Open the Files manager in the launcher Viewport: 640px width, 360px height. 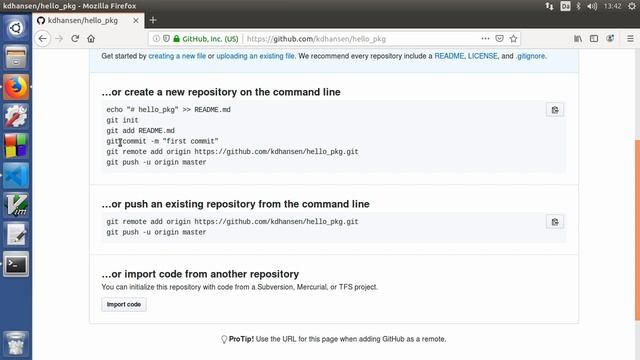[x=16, y=58]
